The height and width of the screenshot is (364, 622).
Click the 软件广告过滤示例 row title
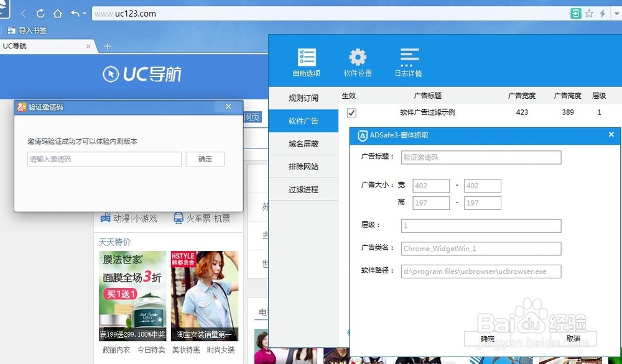tap(427, 112)
